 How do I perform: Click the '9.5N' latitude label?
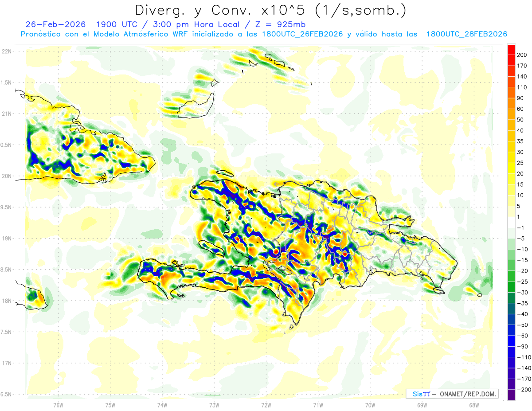(x=7, y=207)
